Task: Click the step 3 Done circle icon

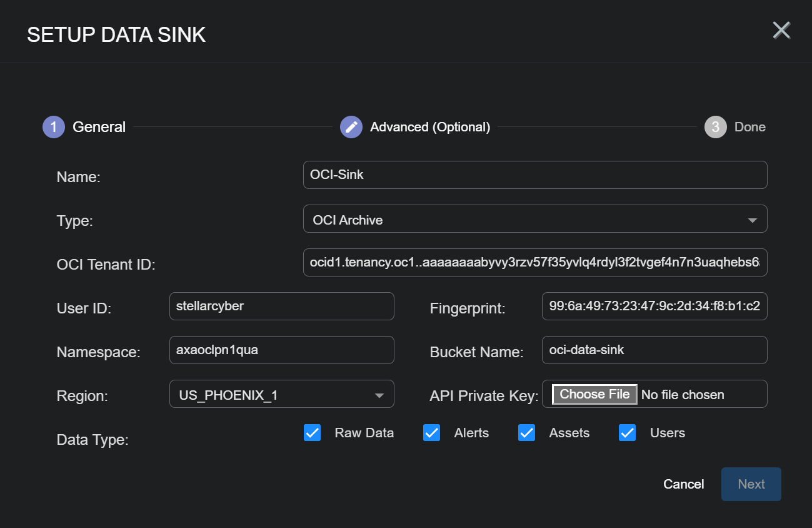Action: coord(715,127)
